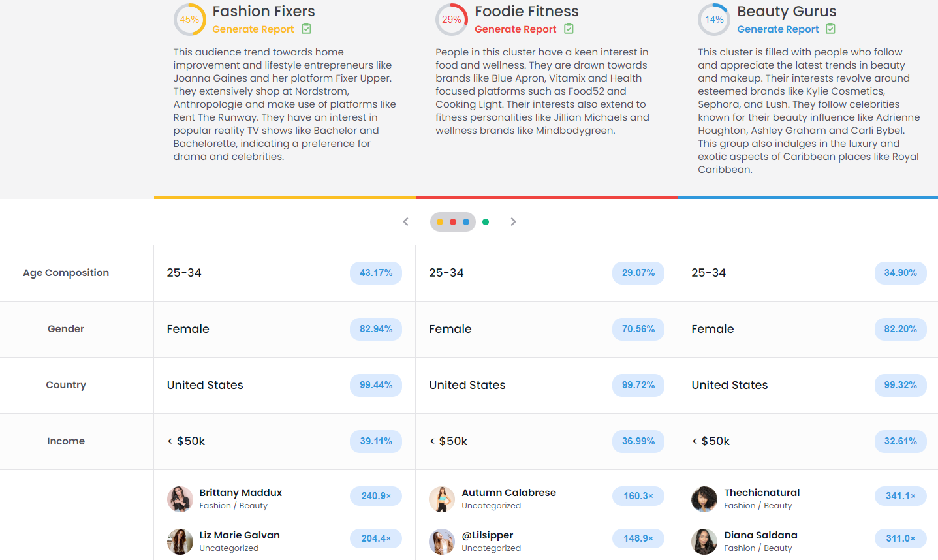The image size is (938, 560).
Task: Click the 29.07% age badge
Action: coord(638,273)
